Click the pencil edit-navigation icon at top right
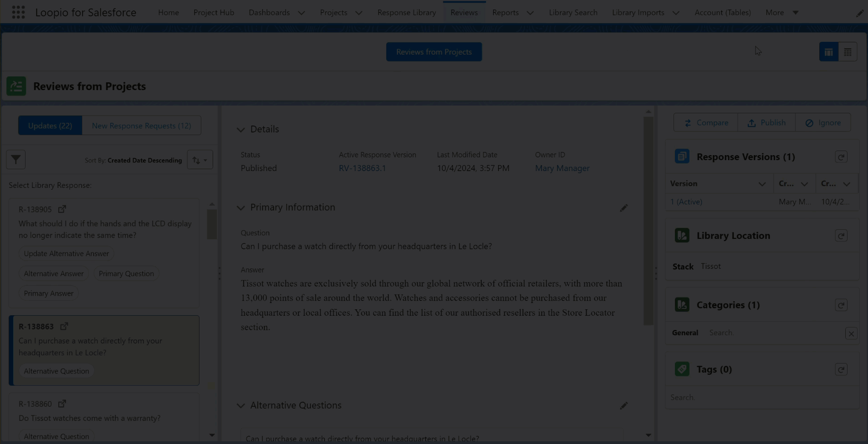The width and height of the screenshot is (868, 444). [x=859, y=13]
